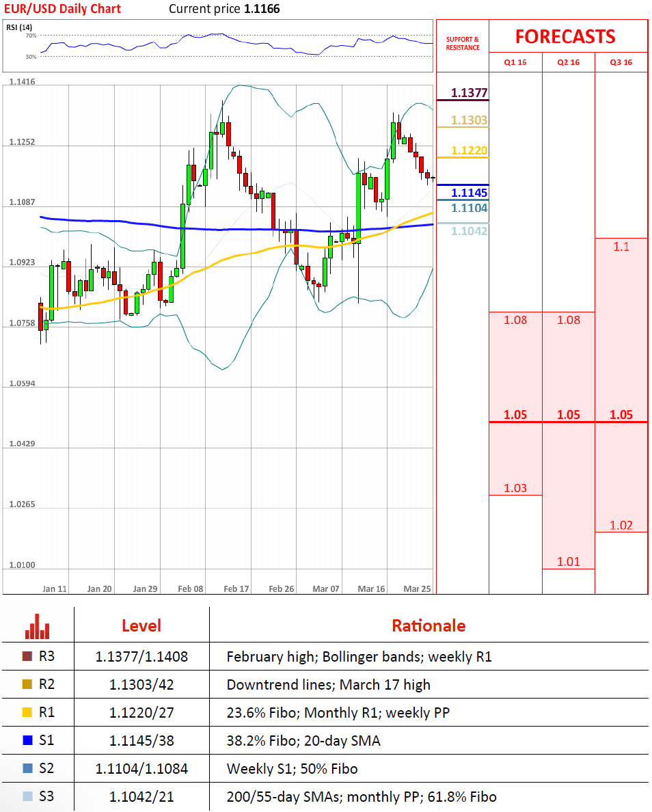Image resolution: width=652 pixels, height=812 pixels.
Task: Click the 1.1303 resistance level label
Action: pyautogui.click(x=470, y=120)
